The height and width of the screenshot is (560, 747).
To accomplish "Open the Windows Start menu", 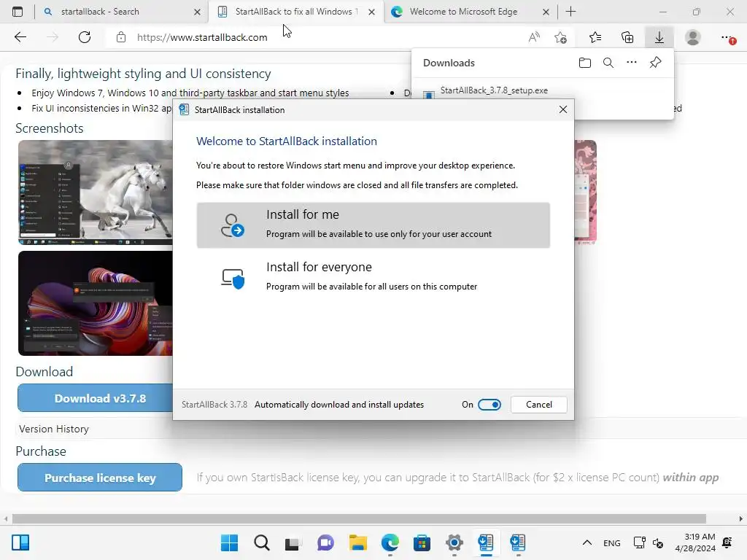I will point(230,542).
